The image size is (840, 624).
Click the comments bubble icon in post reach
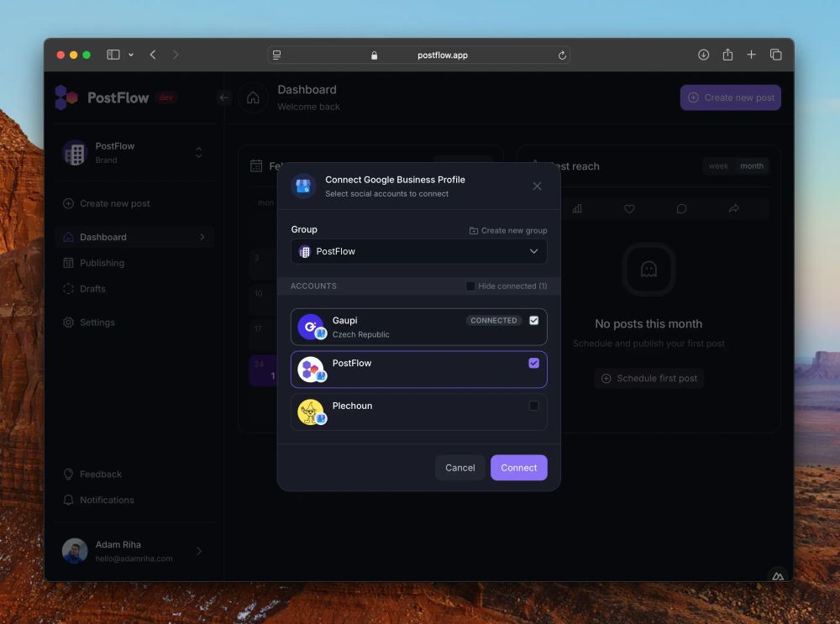point(681,208)
